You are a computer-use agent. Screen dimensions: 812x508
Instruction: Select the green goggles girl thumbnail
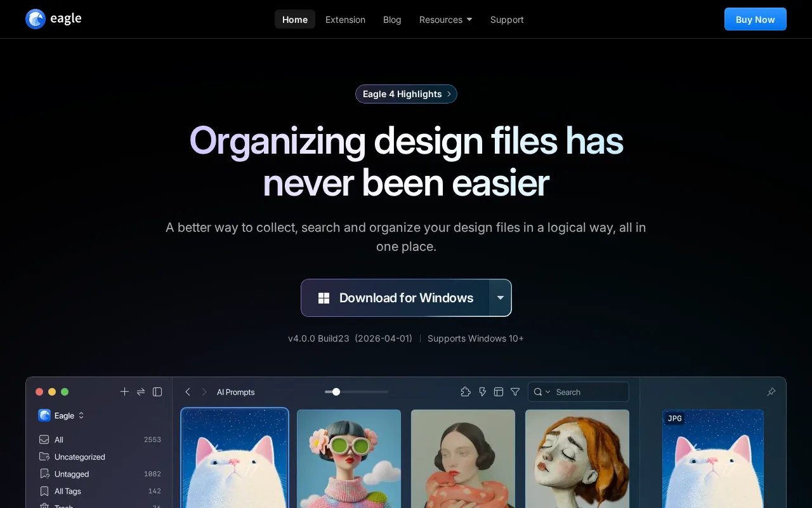(349, 458)
